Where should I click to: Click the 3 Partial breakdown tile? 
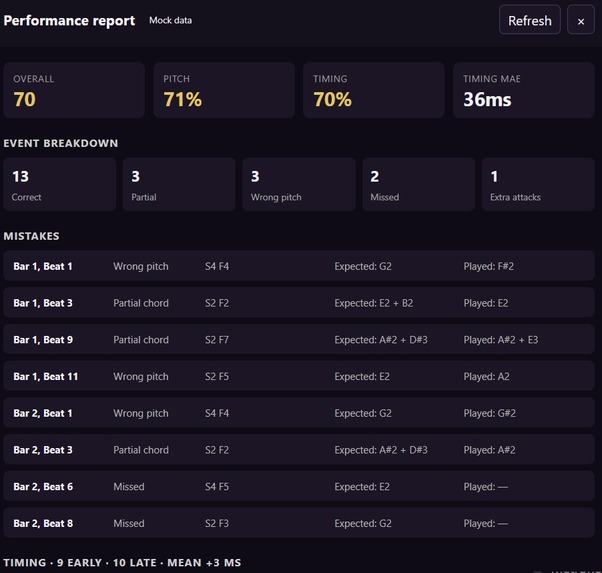point(179,184)
